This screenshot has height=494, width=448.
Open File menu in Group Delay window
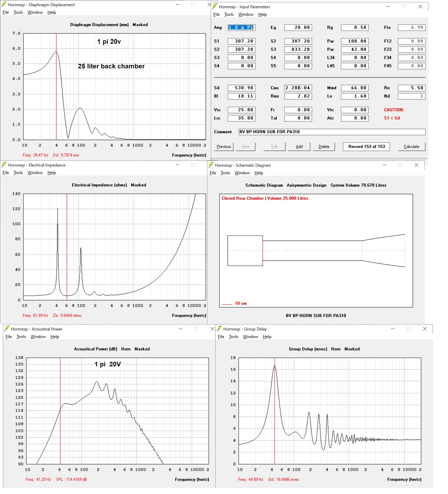221,337
